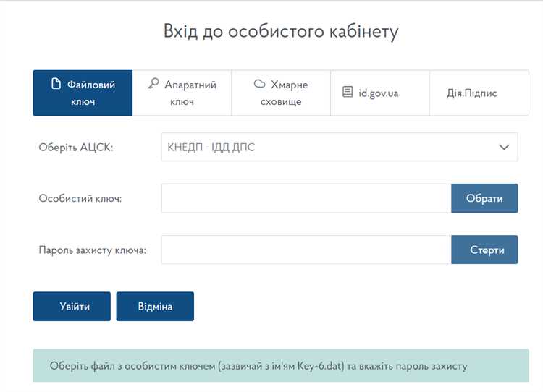Image resolution: width=543 pixels, height=392 pixels.
Task: Choose the Дія.Підпис tab
Action: pyautogui.click(x=479, y=93)
